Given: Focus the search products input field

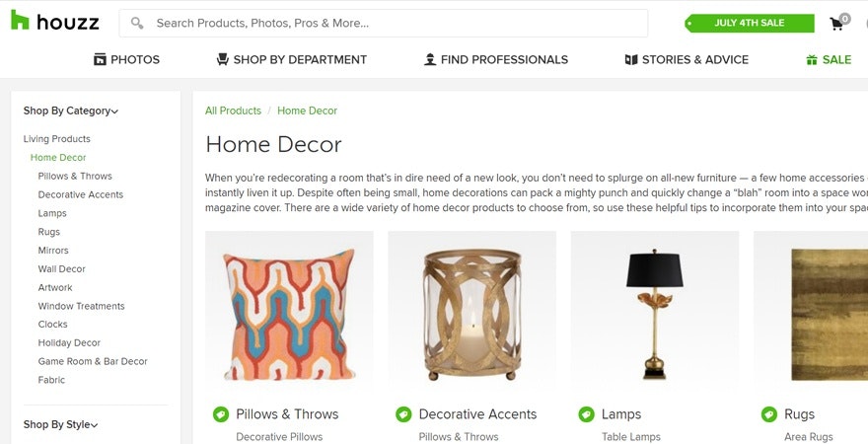Looking at the screenshot, I should [395, 23].
